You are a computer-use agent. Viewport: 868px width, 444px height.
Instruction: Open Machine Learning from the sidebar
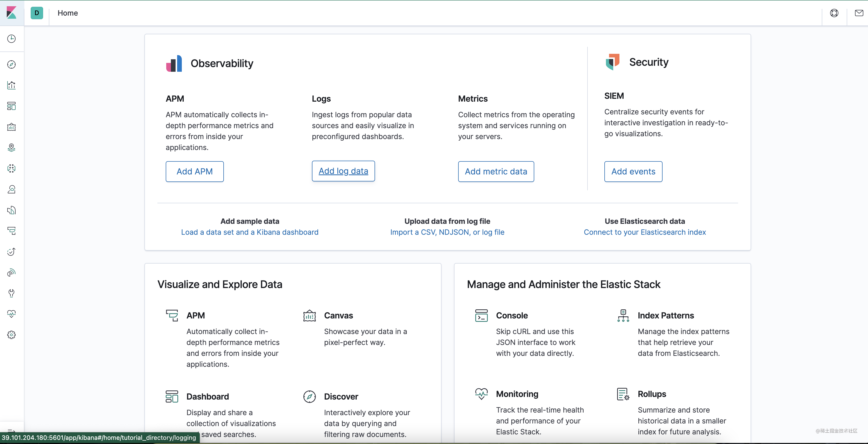click(x=11, y=168)
